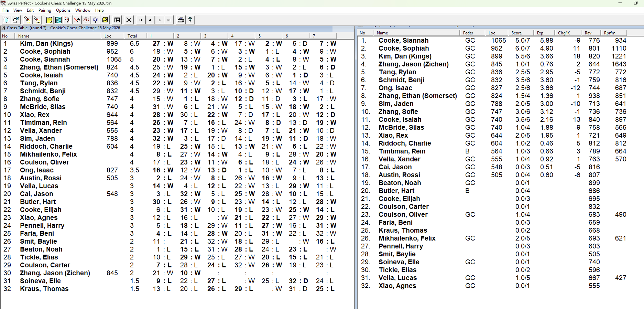Click the question mark help icon
This screenshot has height=309, width=644.
pyautogui.click(x=190, y=20)
